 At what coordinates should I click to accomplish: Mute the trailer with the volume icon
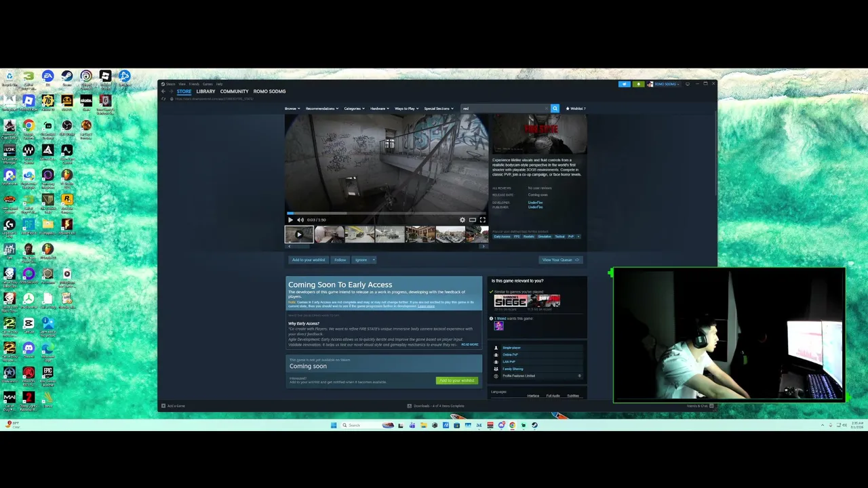[300, 220]
